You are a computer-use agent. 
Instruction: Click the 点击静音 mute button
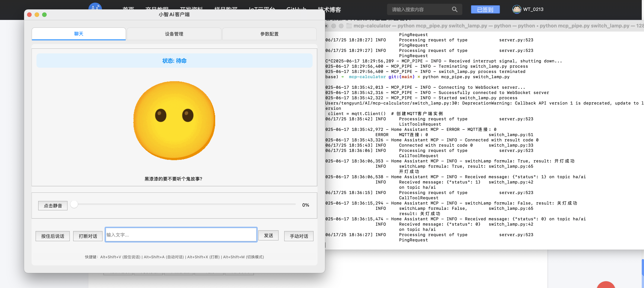tap(53, 206)
